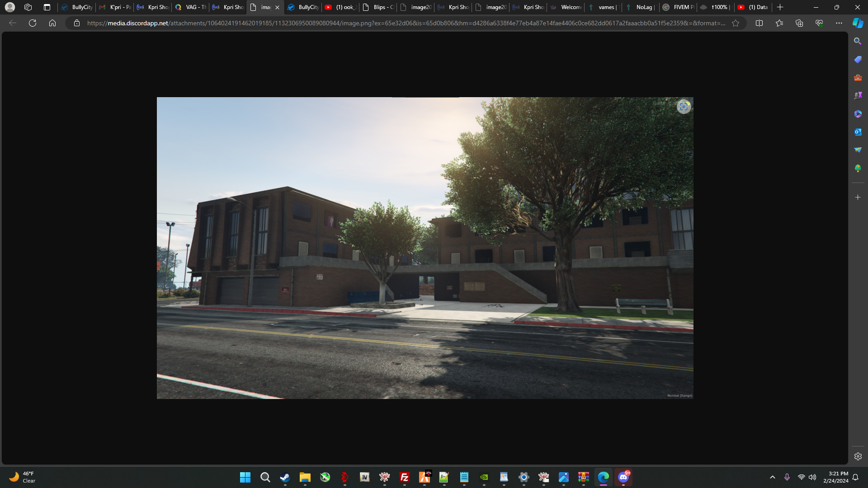
Task: Enable split screen from the toolbar
Action: 759,23
